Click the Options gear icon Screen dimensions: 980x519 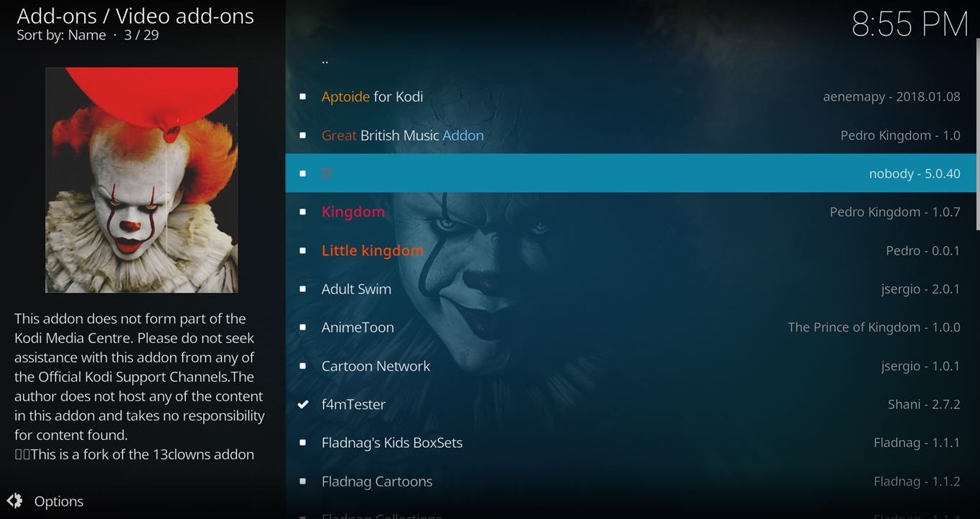14,501
